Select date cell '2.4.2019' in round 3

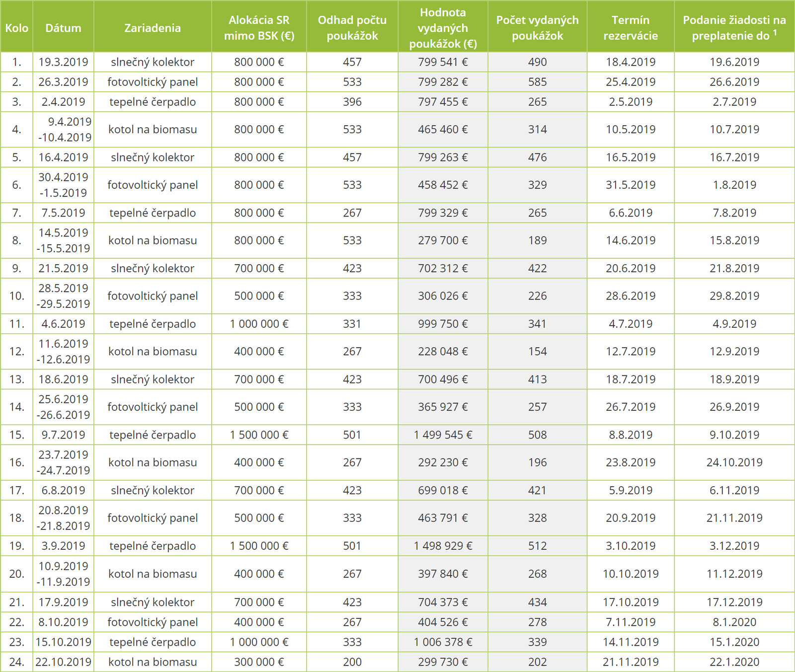pos(63,102)
